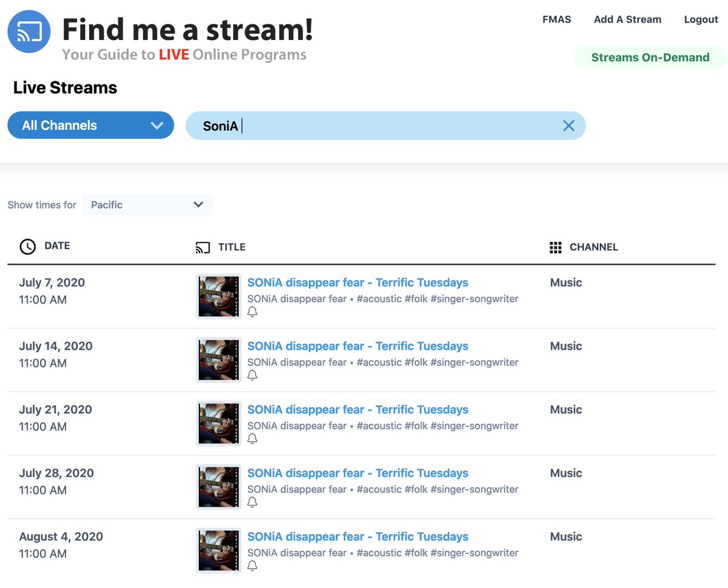
Task: Toggle notifications for the July 21 stream
Action: tap(252, 438)
